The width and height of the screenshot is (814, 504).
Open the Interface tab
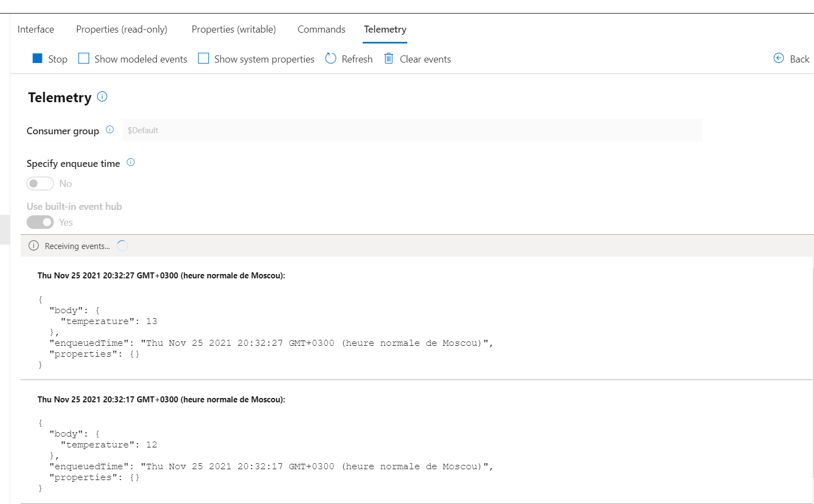(36, 29)
